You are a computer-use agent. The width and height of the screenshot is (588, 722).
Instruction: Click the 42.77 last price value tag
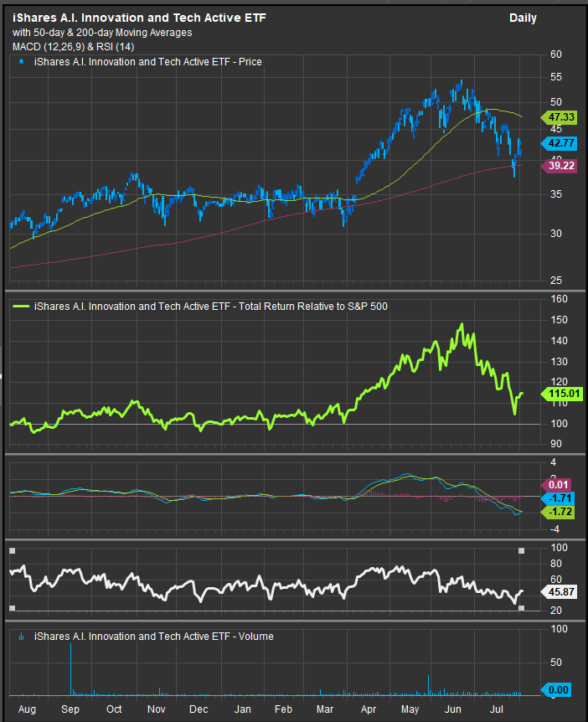click(x=559, y=143)
